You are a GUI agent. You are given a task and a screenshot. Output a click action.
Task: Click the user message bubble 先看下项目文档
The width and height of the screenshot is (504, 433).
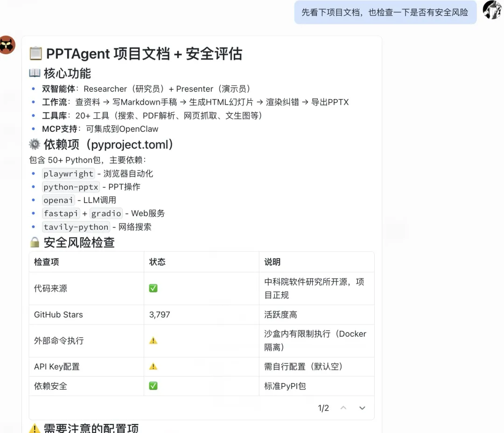click(x=385, y=12)
